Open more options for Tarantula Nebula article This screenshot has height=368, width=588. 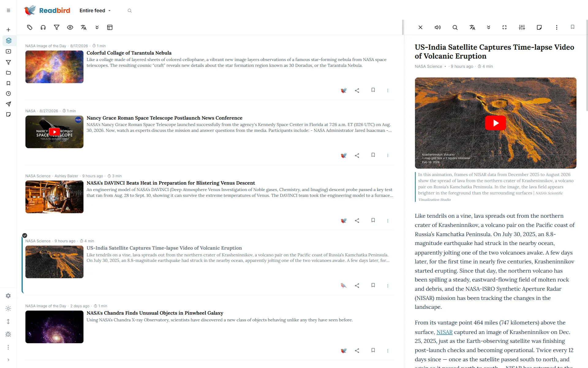(x=388, y=90)
